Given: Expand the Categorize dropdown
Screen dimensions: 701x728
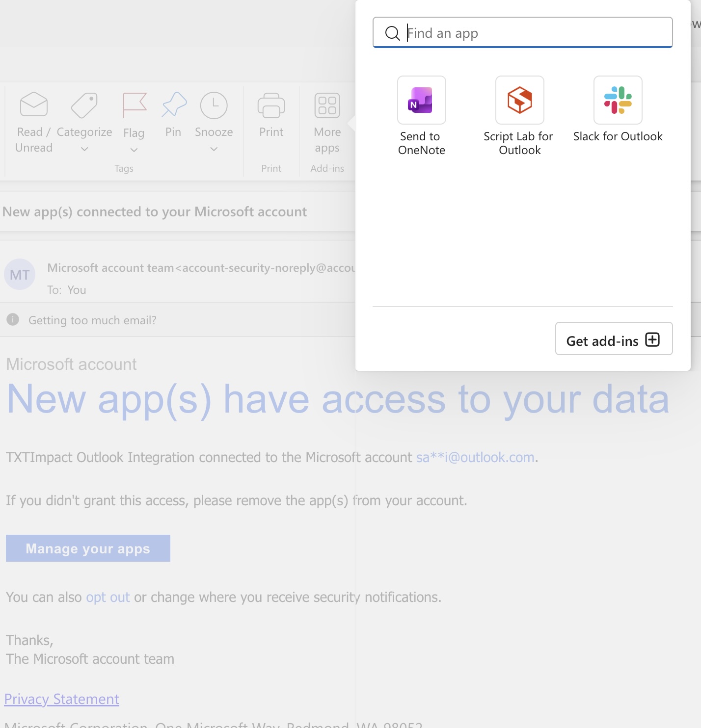Looking at the screenshot, I should (84, 148).
